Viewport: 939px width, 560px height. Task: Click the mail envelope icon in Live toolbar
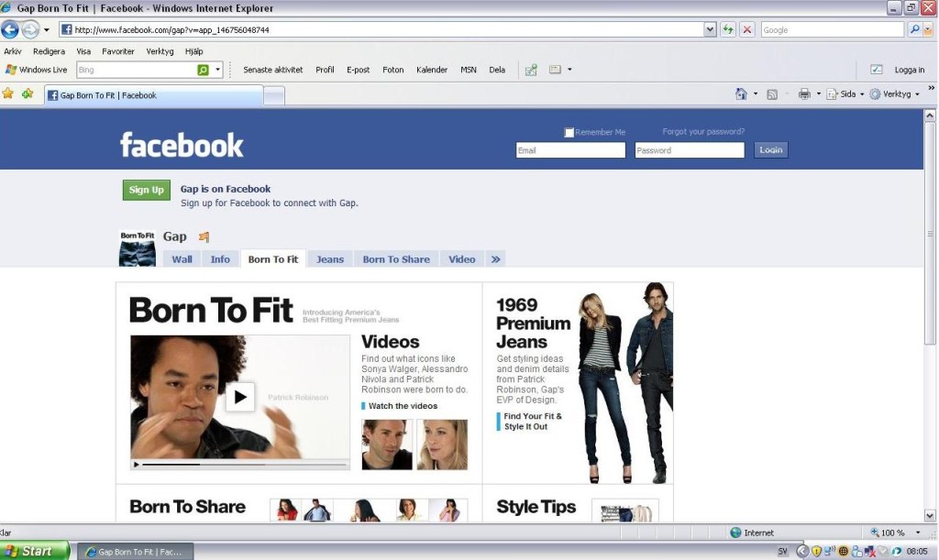pyautogui.click(x=555, y=70)
